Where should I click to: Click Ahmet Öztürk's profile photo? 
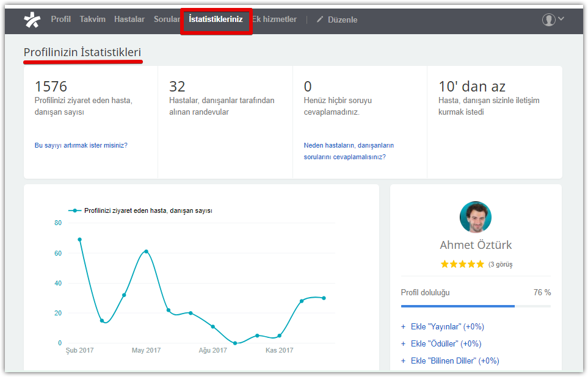(x=476, y=217)
